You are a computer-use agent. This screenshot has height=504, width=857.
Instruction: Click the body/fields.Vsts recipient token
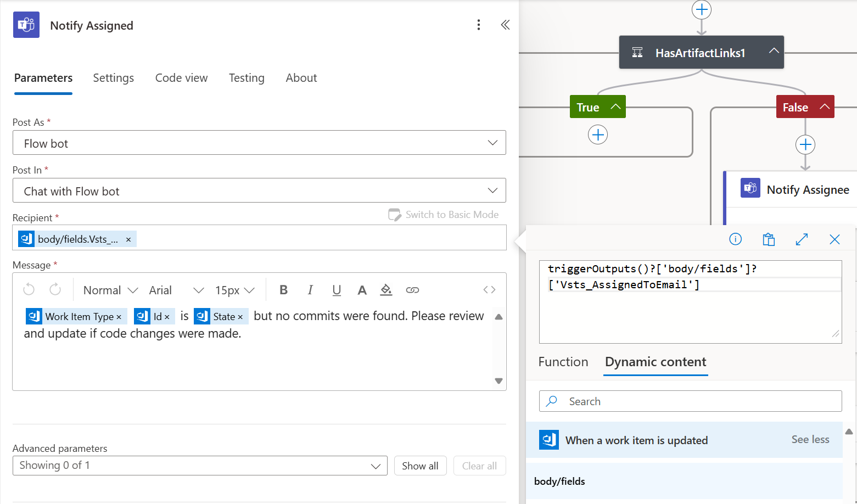(77, 239)
